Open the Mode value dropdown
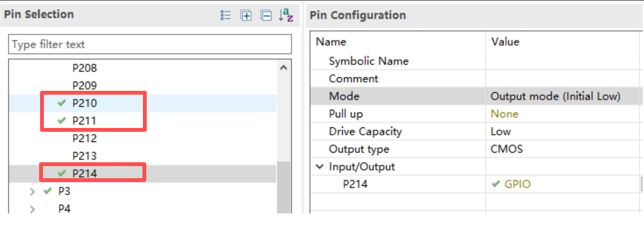644x225 pixels. tap(555, 96)
